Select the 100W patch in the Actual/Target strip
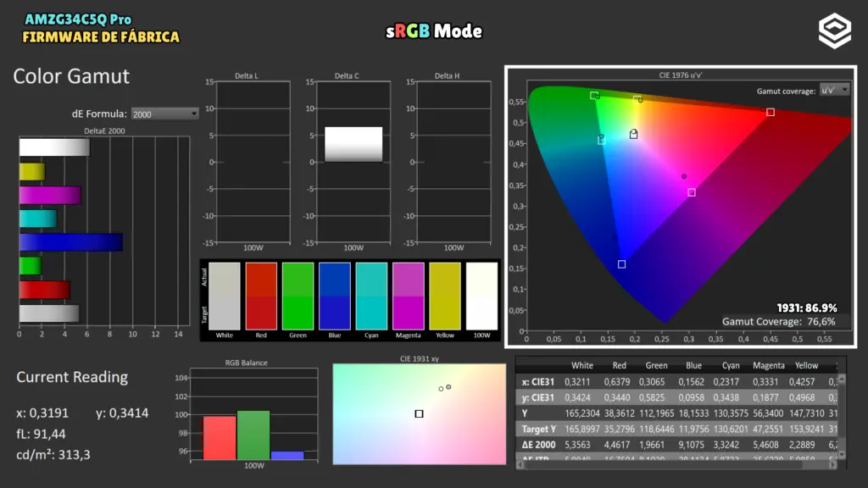 481,296
